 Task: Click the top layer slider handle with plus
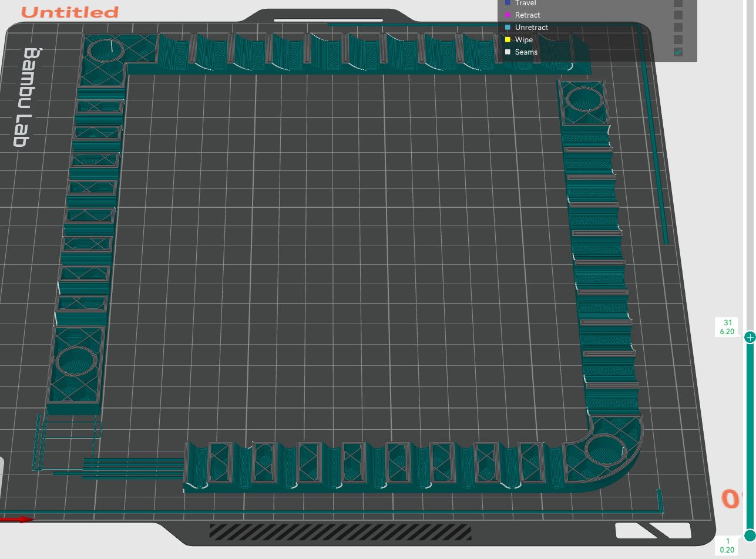click(750, 337)
